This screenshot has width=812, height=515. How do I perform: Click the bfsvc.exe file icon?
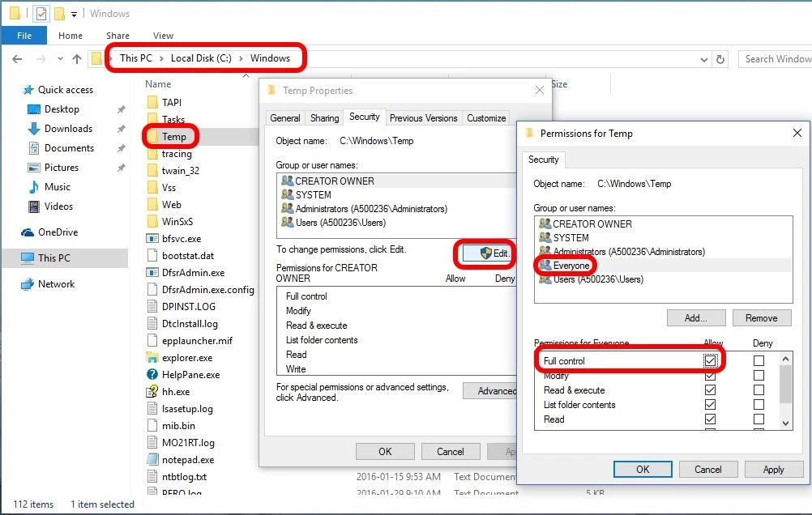click(x=152, y=239)
